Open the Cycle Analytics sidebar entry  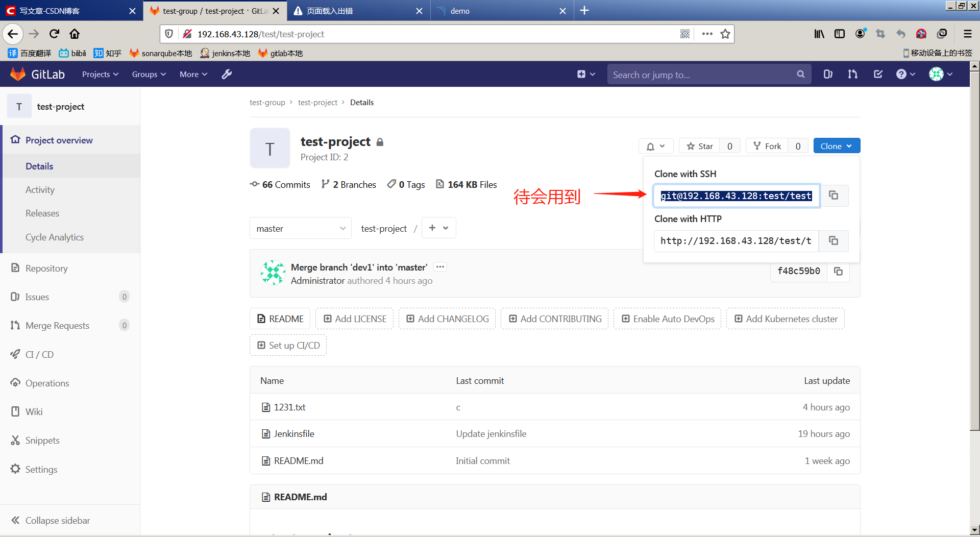pyautogui.click(x=54, y=237)
